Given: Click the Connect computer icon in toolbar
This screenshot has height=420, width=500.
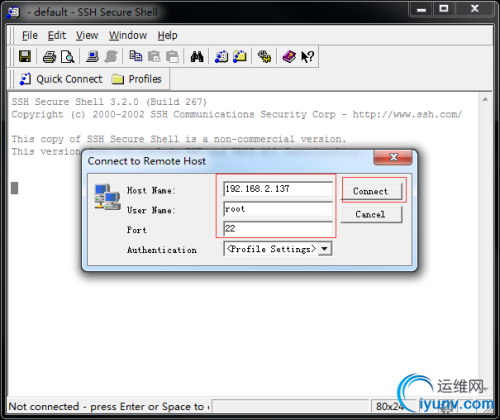Looking at the screenshot, I should coord(92,56).
